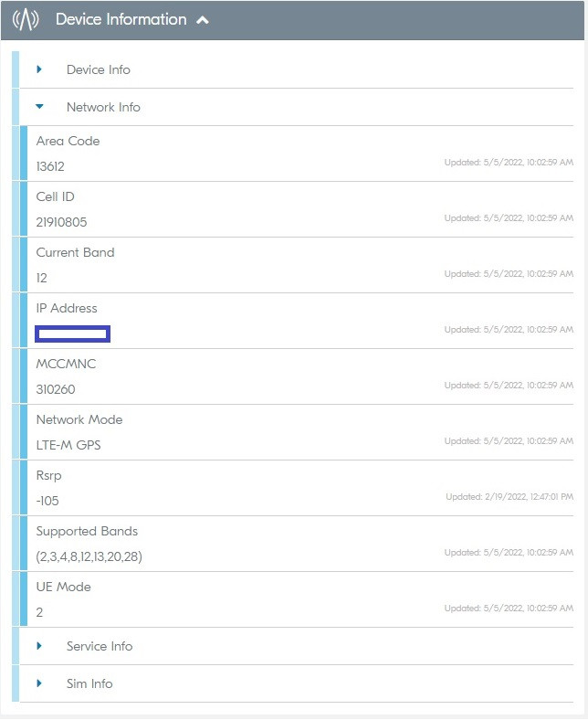
Task: Select the MCCMNC value 310260
Action: tap(56, 389)
